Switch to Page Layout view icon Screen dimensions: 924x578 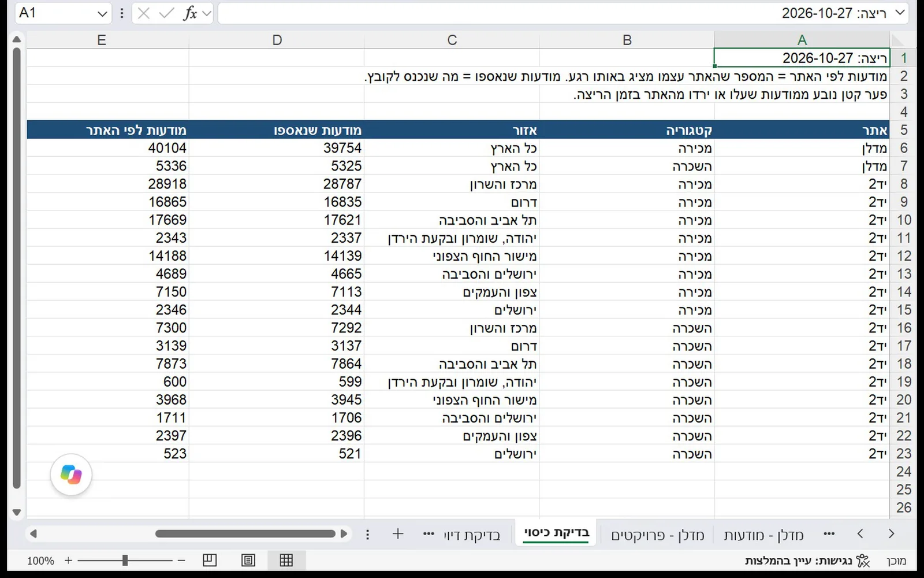pos(248,560)
